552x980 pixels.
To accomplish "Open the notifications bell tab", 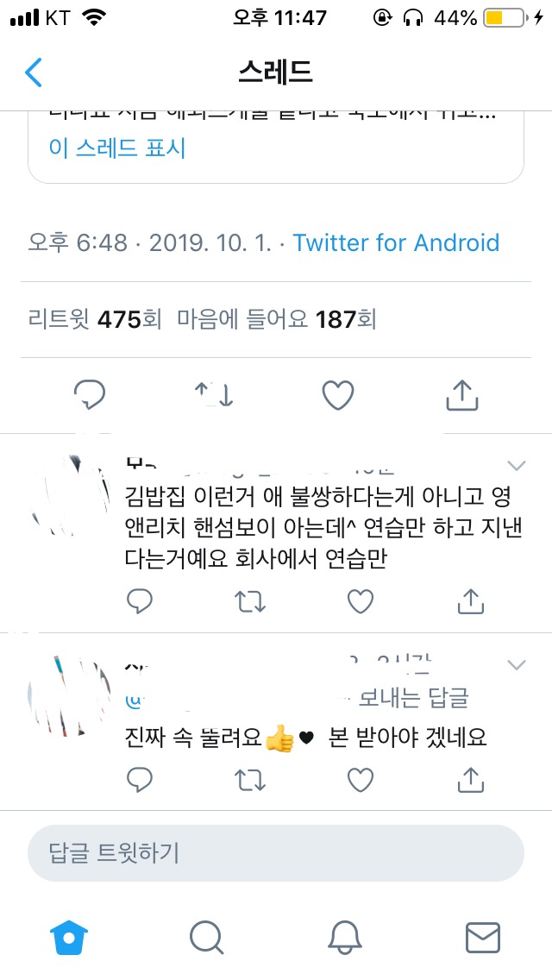I will (345, 937).
